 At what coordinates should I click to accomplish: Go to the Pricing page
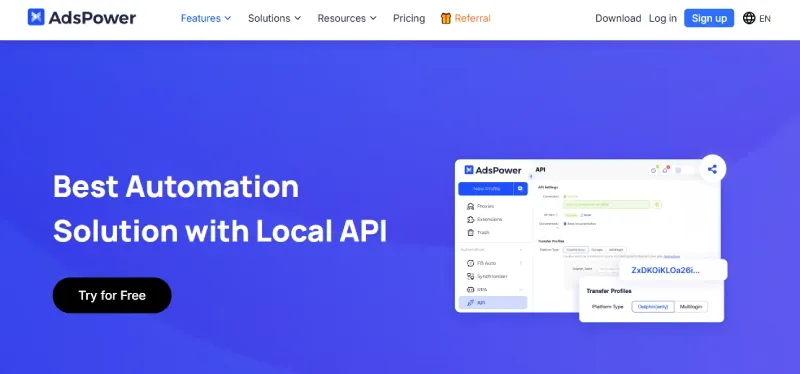click(409, 18)
